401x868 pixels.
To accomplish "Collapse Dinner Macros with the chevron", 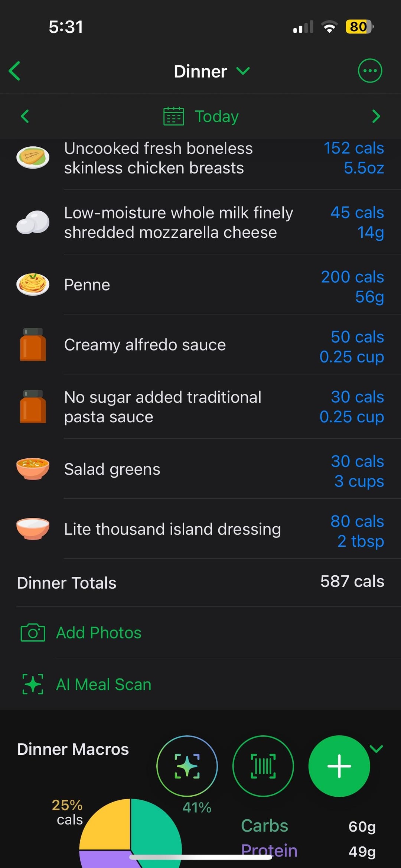I will 376,749.
